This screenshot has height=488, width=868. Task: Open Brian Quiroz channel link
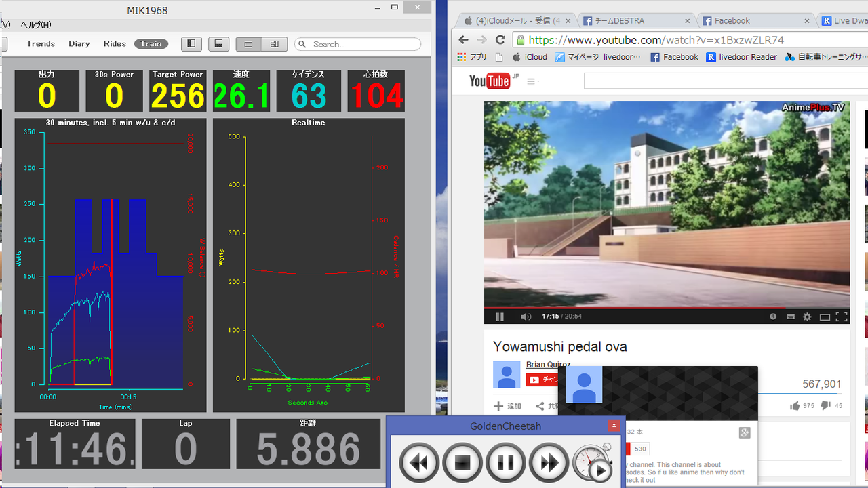548,365
